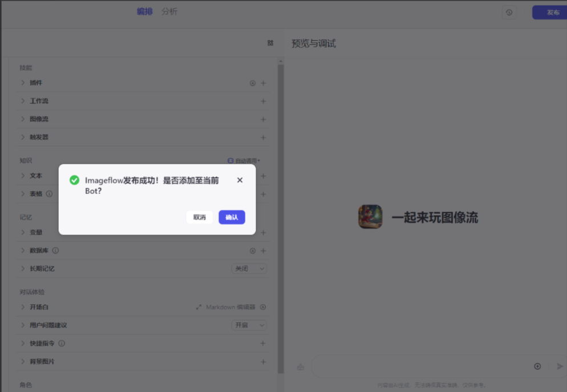Viewport: 567px width, 392px height.
Task: Dismiss the dialog with 取消 button
Action: pyautogui.click(x=199, y=217)
